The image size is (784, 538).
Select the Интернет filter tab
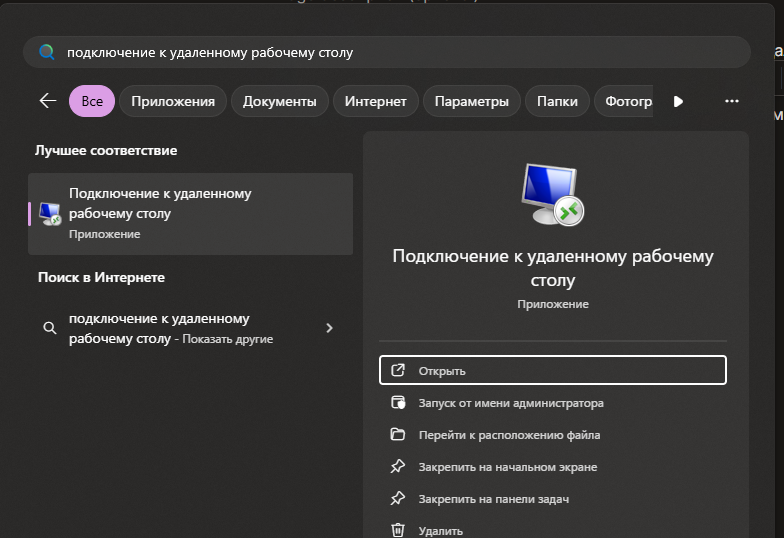pyautogui.click(x=376, y=101)
